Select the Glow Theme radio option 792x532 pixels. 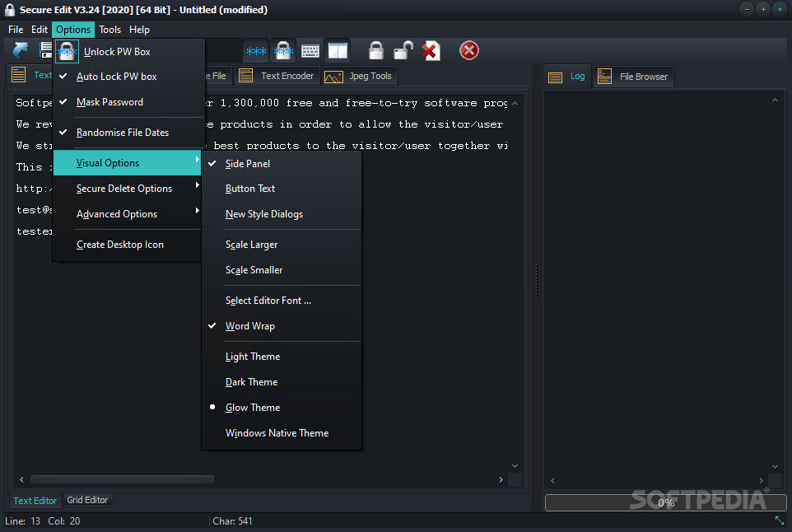[x=282, y=407]
